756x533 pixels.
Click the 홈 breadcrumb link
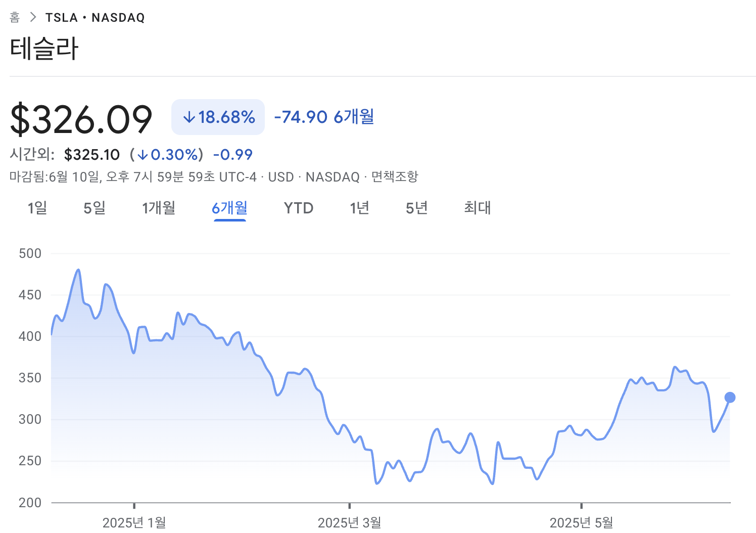15,18
